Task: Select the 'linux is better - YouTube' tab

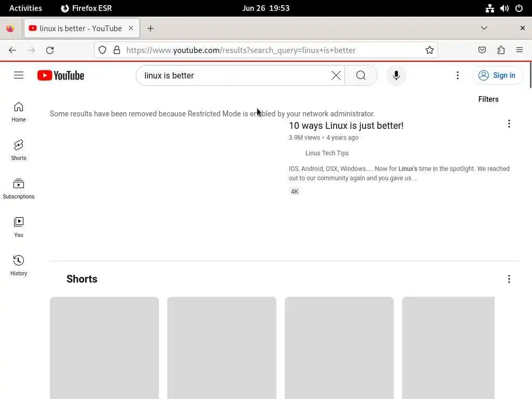Action: click(x=81, y=29)
